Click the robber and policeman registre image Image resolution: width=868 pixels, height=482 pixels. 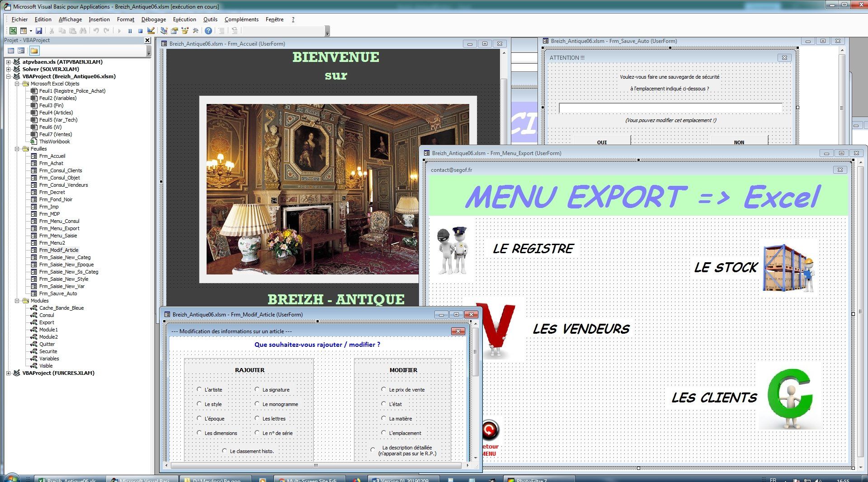[x=452, y=250]
